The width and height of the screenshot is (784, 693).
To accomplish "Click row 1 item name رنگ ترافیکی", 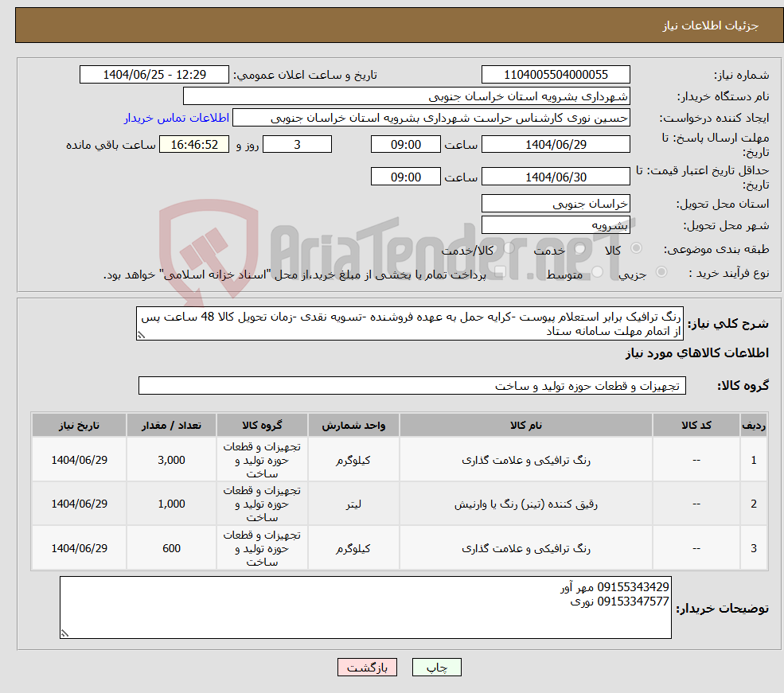I will pyautogui.click(x=525, y=460).
